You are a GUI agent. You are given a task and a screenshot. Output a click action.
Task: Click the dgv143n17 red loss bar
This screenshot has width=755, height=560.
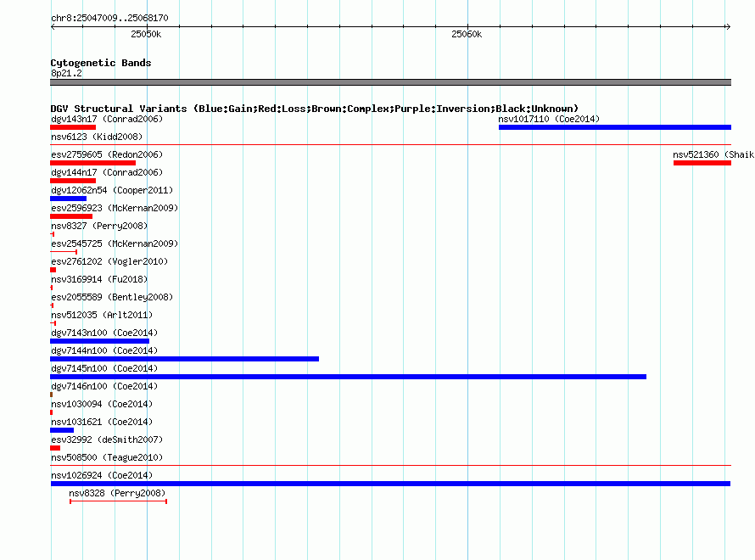click(x=73, y=127)
